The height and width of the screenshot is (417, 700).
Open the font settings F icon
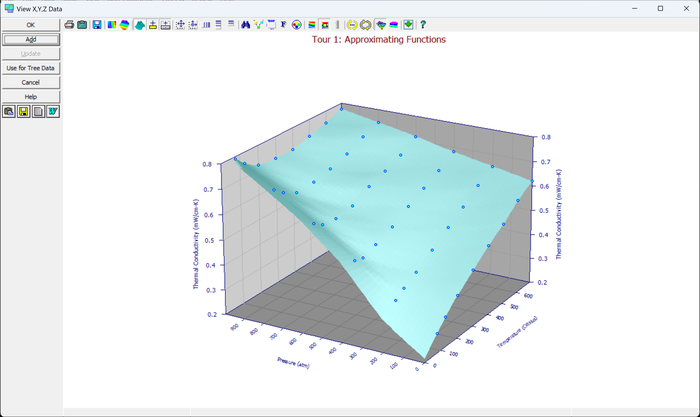tap(283, 25)
